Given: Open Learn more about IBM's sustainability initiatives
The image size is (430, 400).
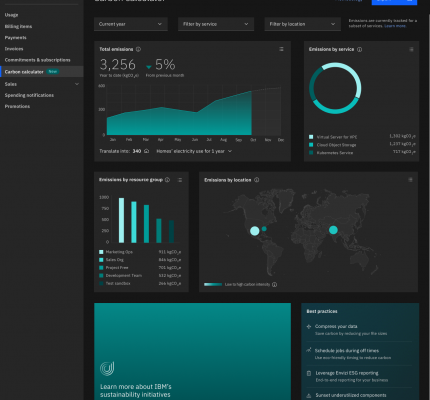Looking at the screenshot, I should pyautogui.click(x=136, y=390).
